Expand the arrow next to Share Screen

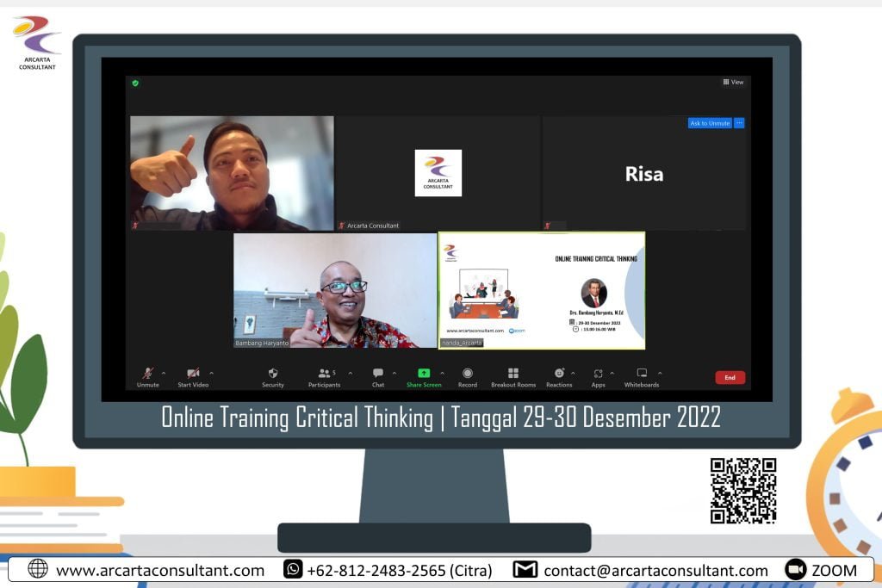pos(443,373)
